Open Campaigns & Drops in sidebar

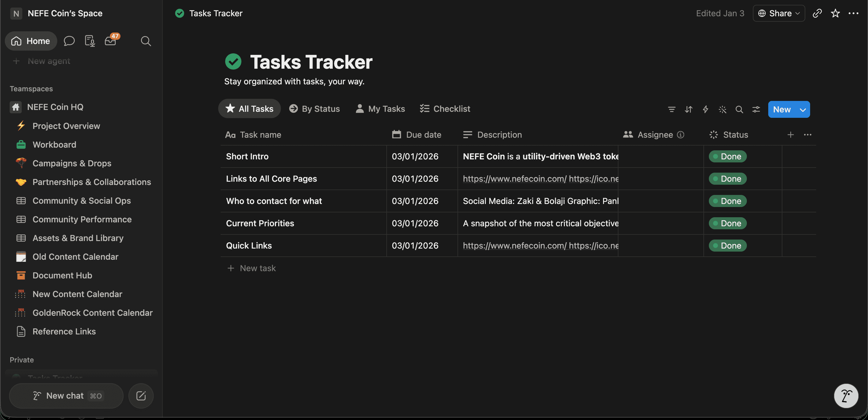coord(72,163)
